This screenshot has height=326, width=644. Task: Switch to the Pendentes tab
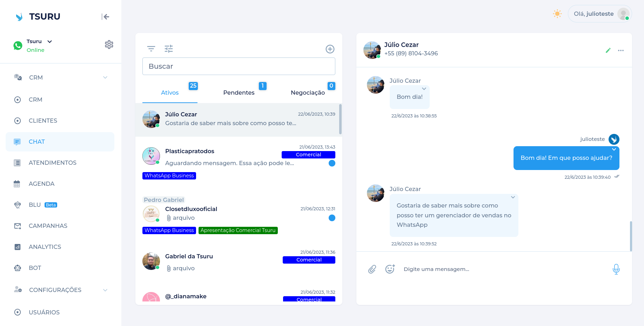pos(239,93)
